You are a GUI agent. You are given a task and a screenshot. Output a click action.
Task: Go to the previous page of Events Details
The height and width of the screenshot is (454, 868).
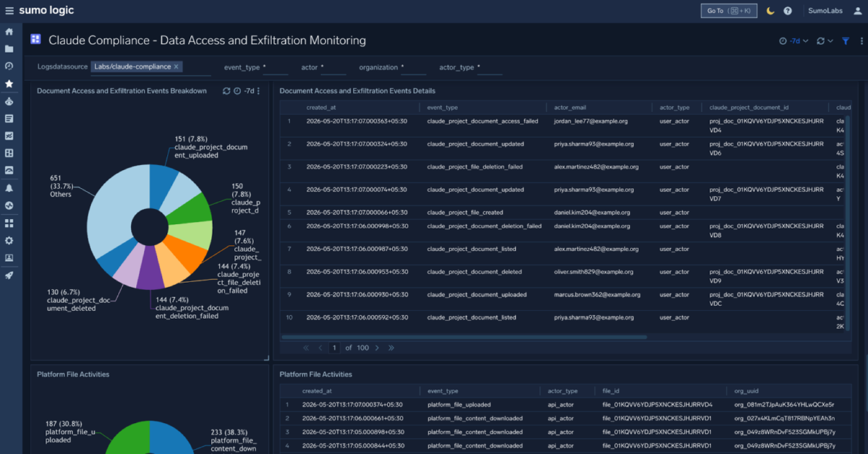coord(320,348)
